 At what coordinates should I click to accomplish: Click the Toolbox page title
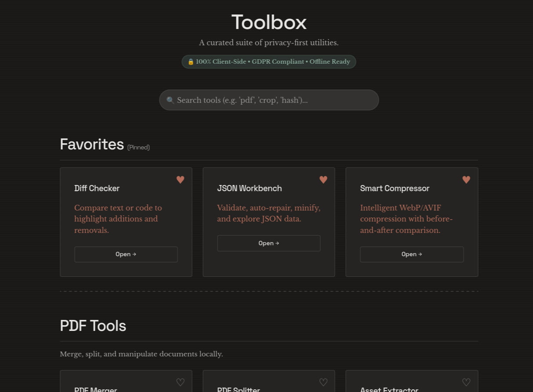pyautogui.click(x=268, y=22)
